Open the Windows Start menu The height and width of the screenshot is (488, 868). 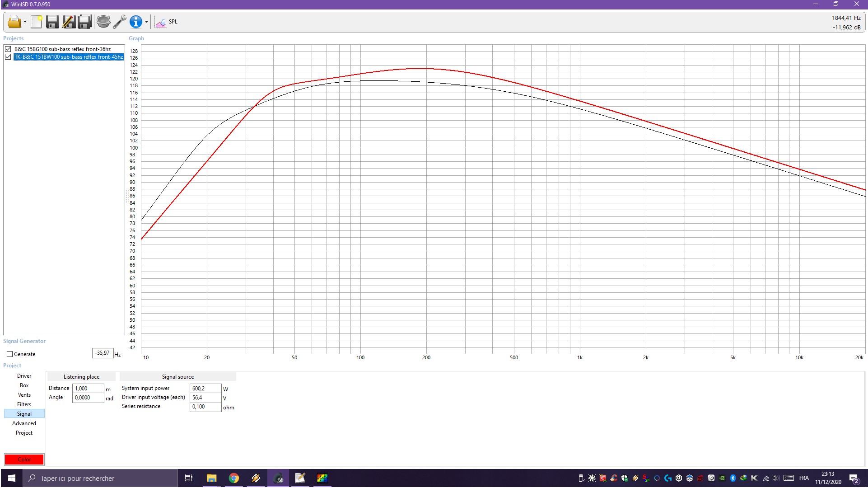pyautogui.click(x=12, y=478)
